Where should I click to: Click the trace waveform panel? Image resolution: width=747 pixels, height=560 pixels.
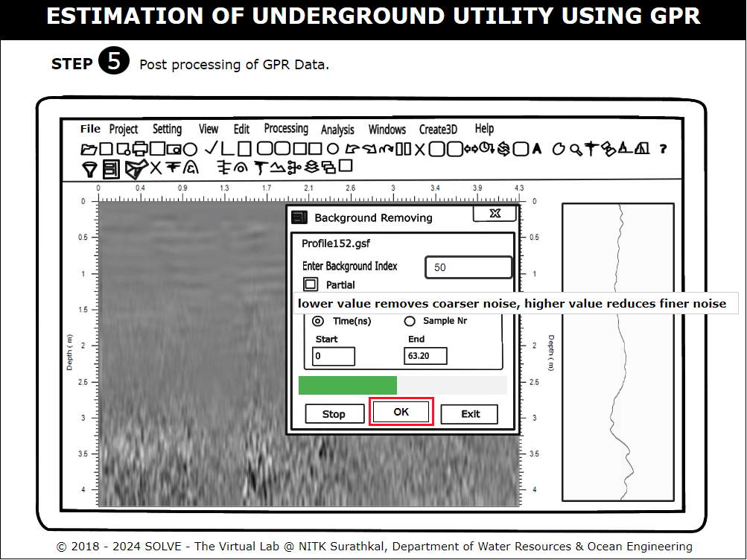[618, 352]
